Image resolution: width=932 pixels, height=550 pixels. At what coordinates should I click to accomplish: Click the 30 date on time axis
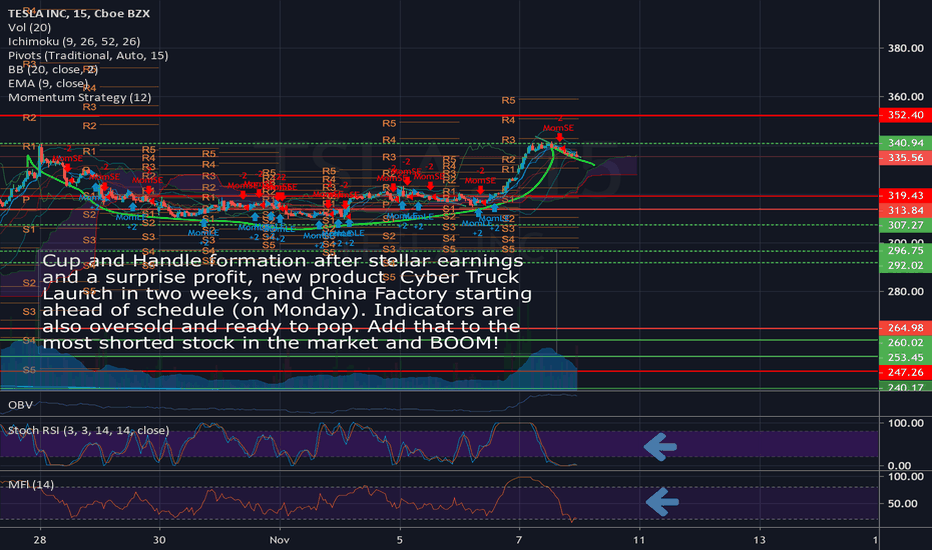click(159, 540)
